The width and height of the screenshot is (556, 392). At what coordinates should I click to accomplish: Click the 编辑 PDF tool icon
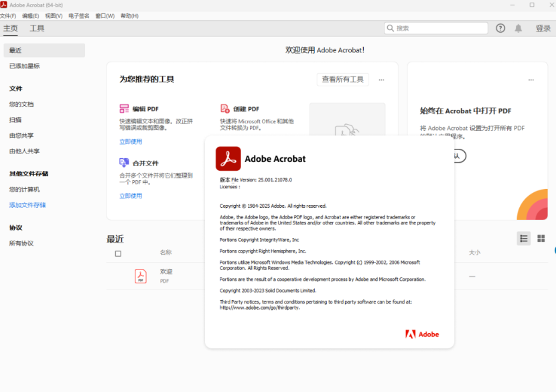pos(124,109)
